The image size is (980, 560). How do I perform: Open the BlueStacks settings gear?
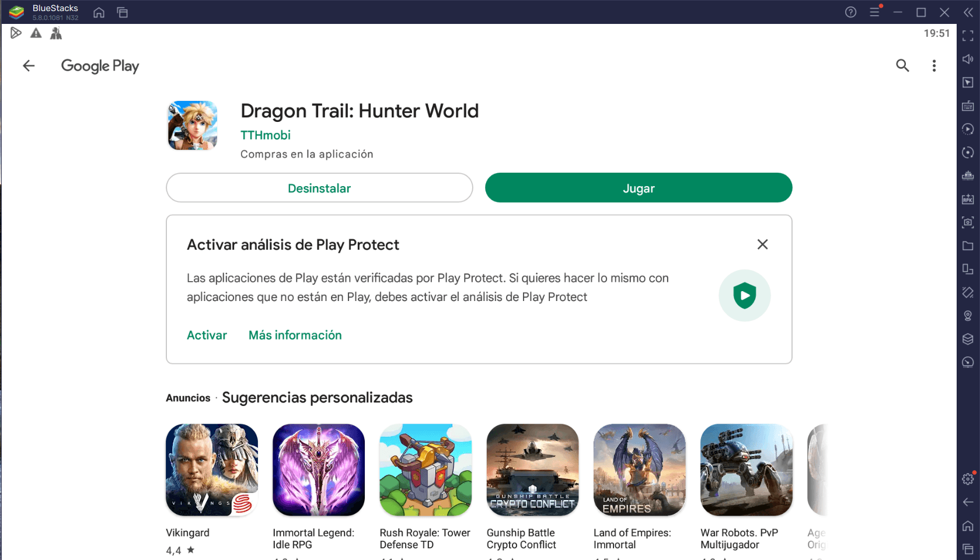(968, 479)
